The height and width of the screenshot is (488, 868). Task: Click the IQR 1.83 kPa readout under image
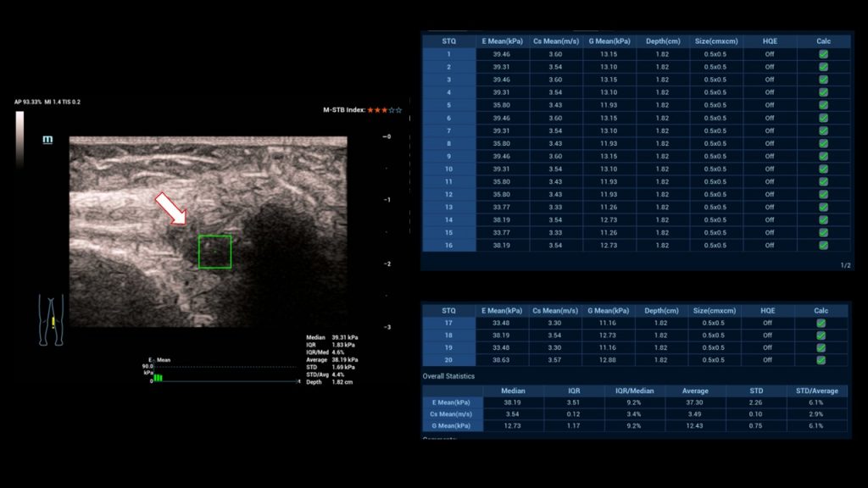[331, 345]
